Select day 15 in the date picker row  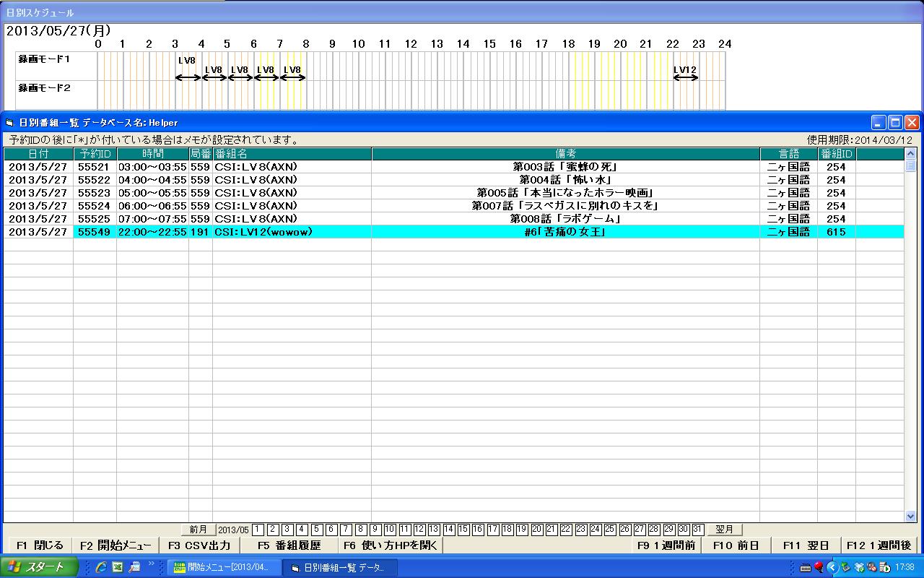(463, 530)
